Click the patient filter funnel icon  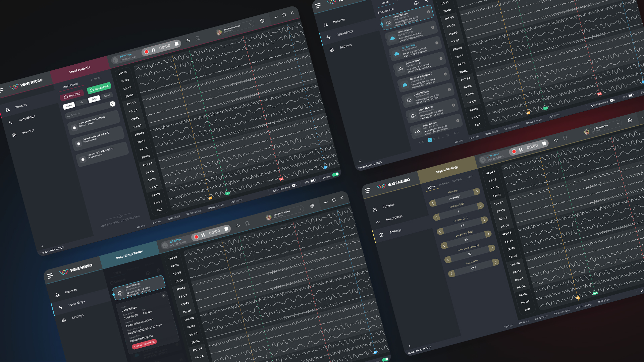tap(113, 104)
